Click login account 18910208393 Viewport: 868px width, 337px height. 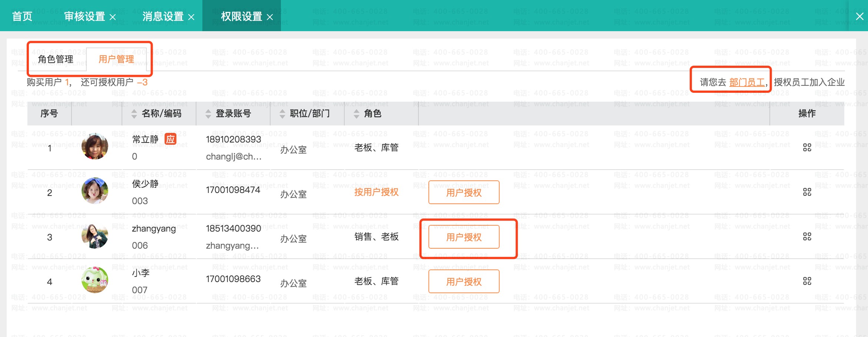[x=233, y=139]
